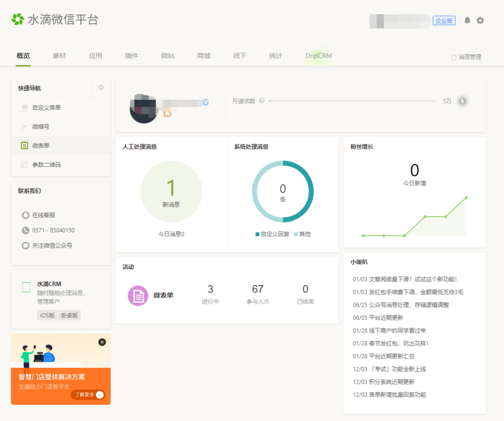
Task: Close the orange smart store banner
Action: click(x=102, y=342)
